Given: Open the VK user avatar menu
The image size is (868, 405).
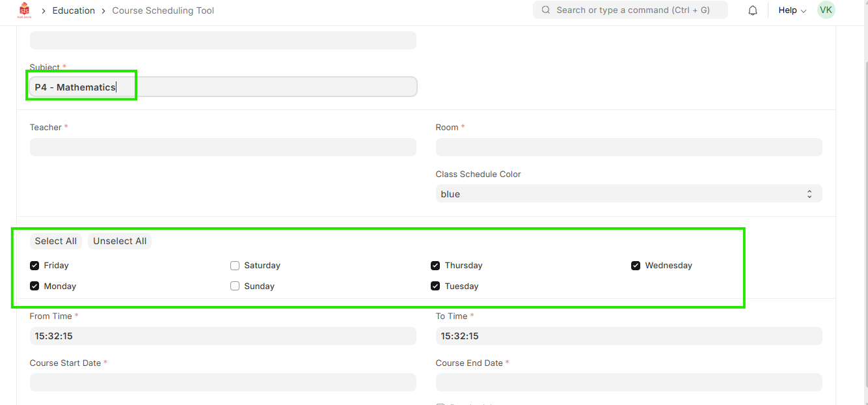Looking at the screenshot, I should tap(826, 10).
